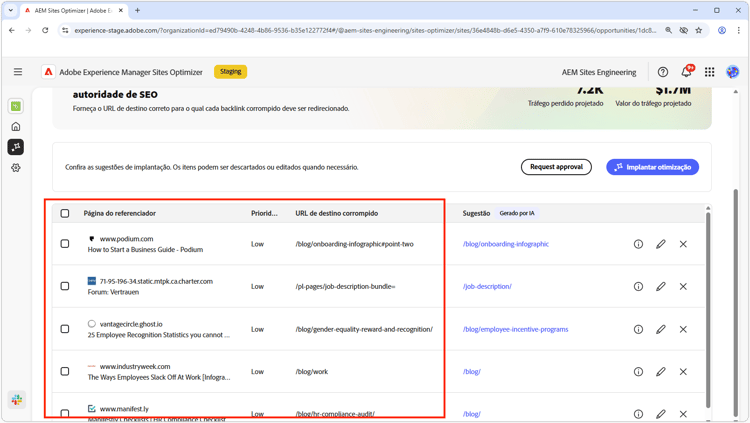Expand the browser tab search dropdown
Image resolution: width=750 pixels, height=423 pixels.
coord(11,10)
